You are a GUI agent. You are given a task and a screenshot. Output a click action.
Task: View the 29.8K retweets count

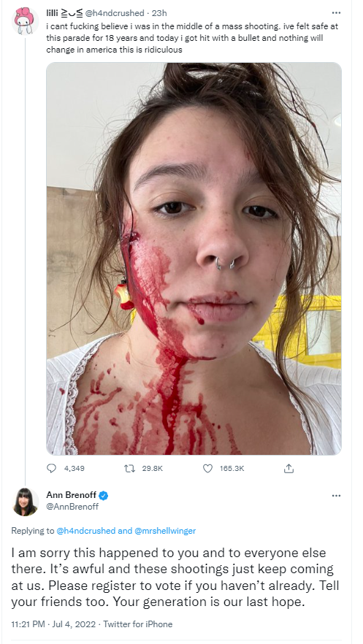[153, 468]
